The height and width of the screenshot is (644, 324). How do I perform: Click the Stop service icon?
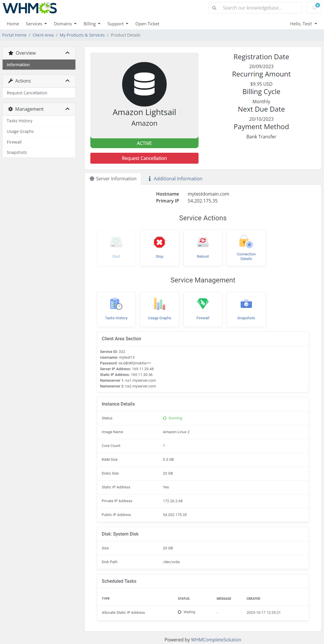coord(159,243)
